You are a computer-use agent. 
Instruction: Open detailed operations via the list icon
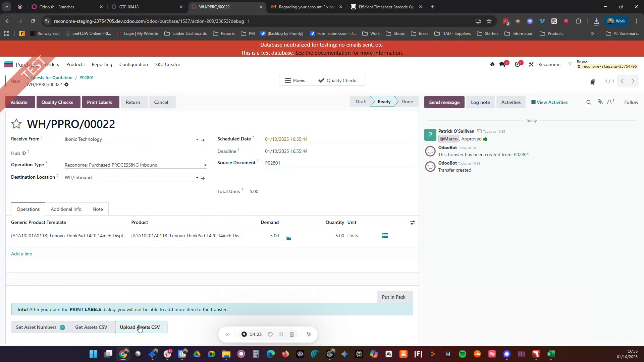click(x=385, y=236)
